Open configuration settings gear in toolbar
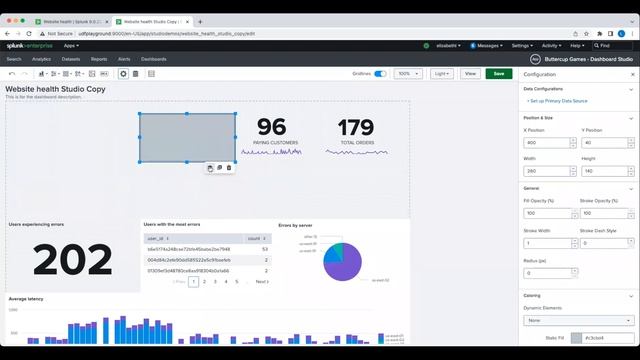Image resolution: width=640 pixels, height=360 pixels. pyautogui.click(x=123, y=74)
